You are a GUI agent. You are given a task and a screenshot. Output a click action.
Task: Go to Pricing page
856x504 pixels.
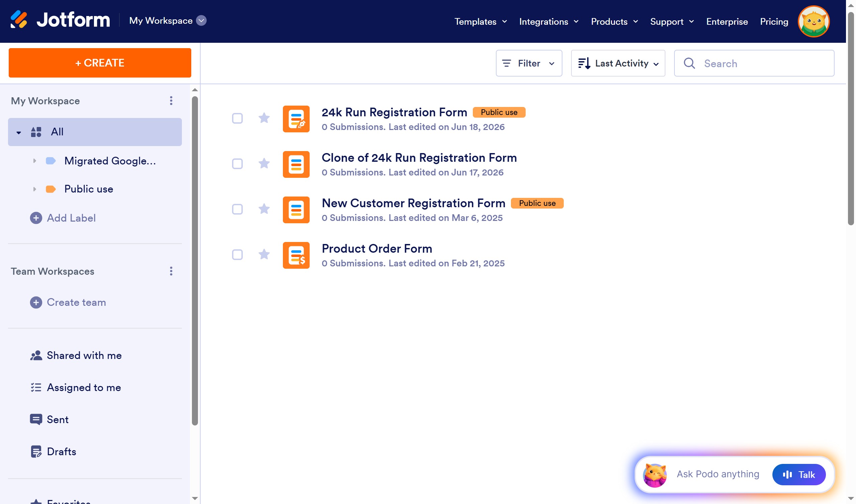click(774, 22)
